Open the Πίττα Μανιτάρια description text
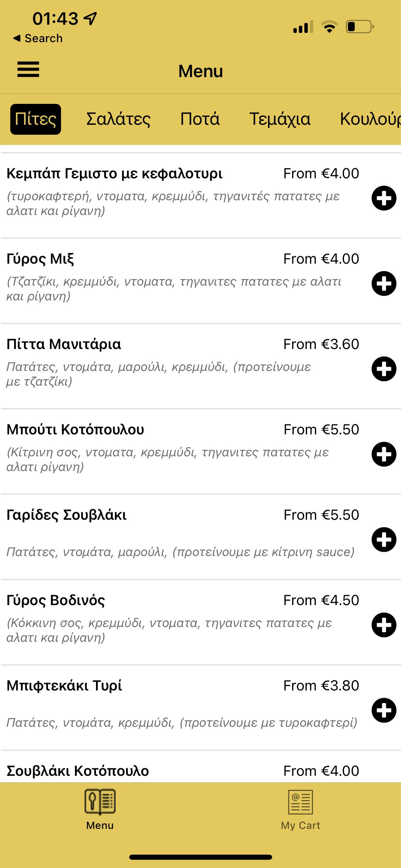The width and height of the screenshot is (401, 868). (158, 374)
